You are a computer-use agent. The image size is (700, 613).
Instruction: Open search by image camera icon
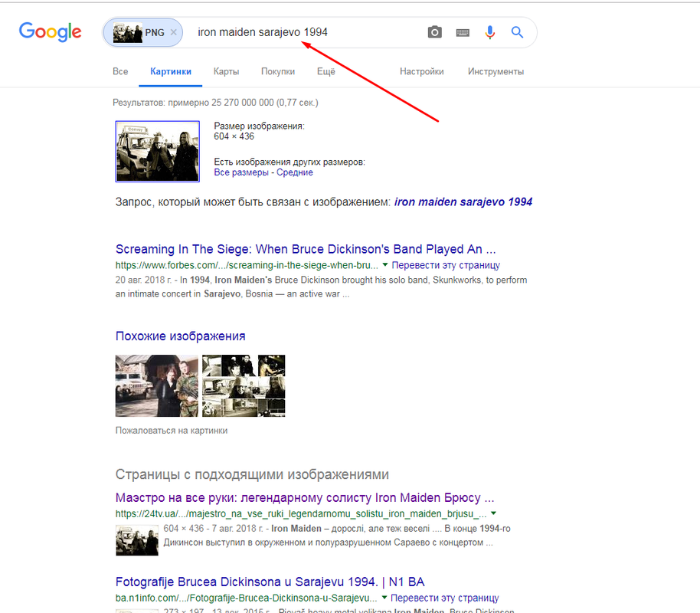coord(434,32)
